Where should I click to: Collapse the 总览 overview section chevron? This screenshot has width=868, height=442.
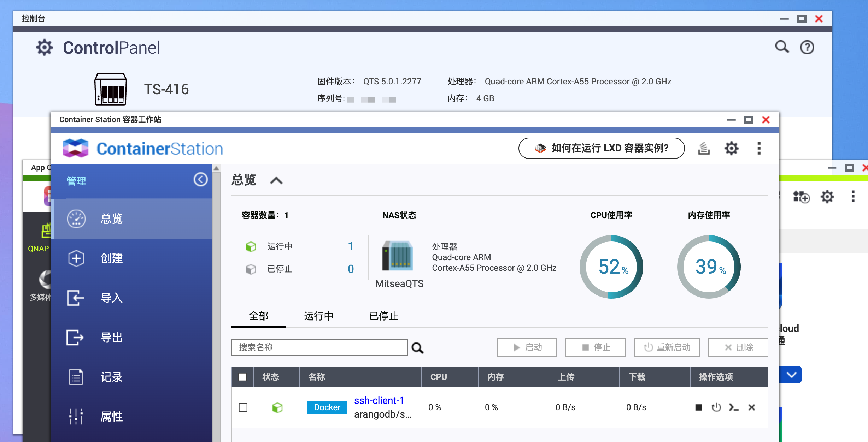tap(276, 181)
